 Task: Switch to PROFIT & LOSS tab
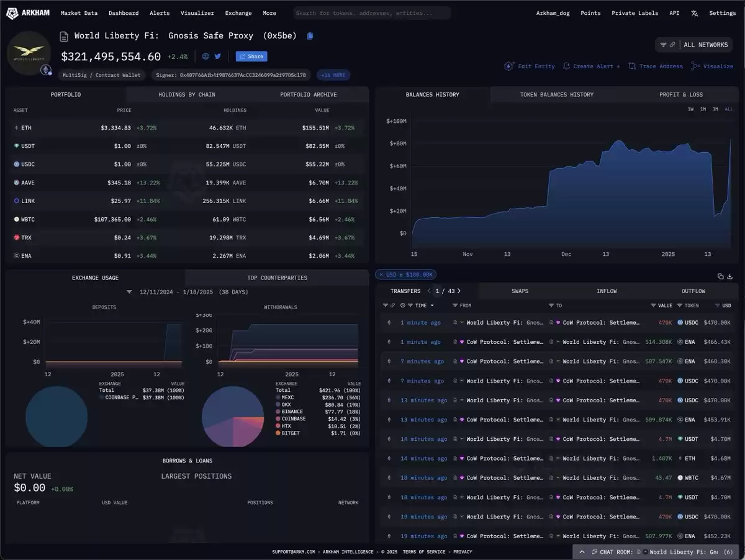coord(681,94)
